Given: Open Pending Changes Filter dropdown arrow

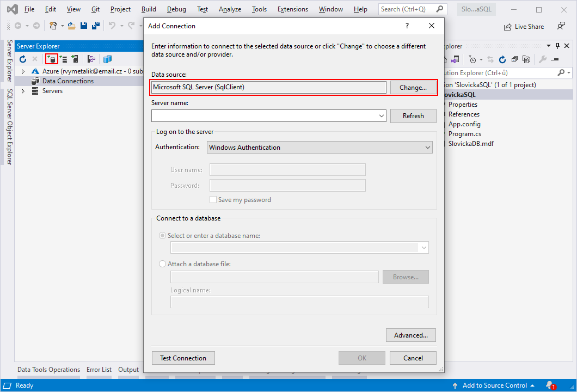Looking at the screenshot, I should pos(481,59).
